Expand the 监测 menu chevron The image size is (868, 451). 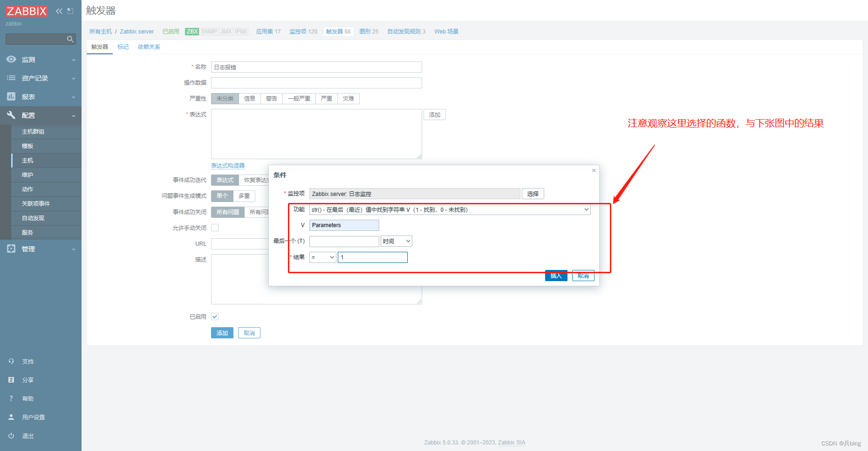(x=74, y=60)
